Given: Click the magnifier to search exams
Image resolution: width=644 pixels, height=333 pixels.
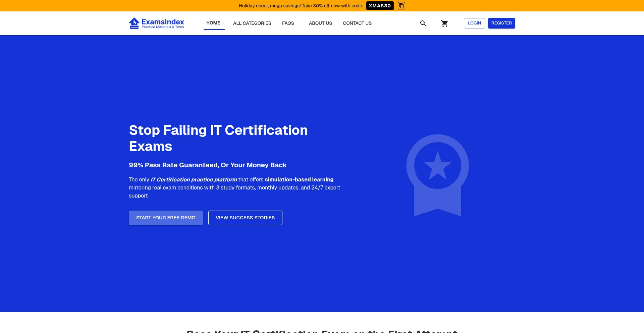Looking at the screenshot, I should tap(423, 23).
